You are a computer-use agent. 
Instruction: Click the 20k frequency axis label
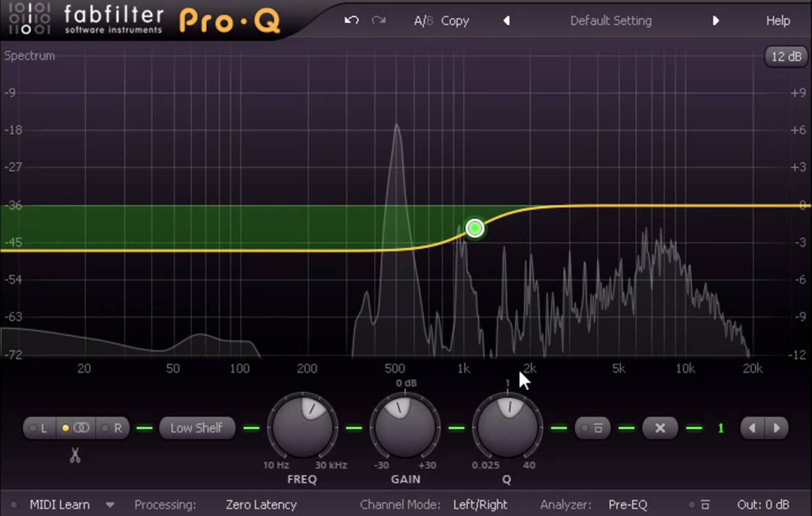[x=752, y=368]
